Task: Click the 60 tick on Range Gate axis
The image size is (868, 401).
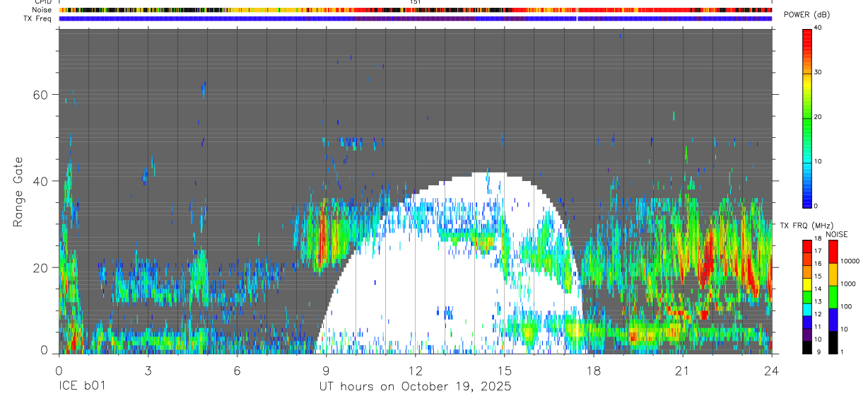Action: click(42, 95)
